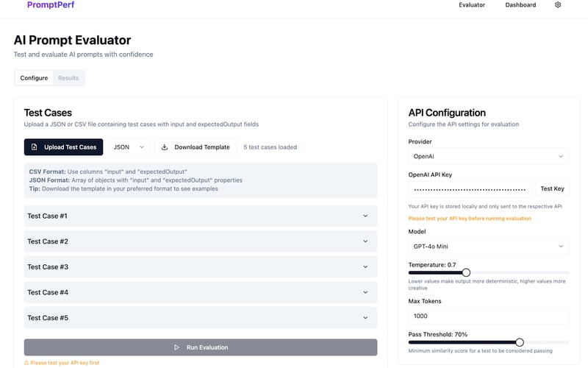Expand Test Case #1
This screenshot has height=368, width=588.
tap(201, 216)
